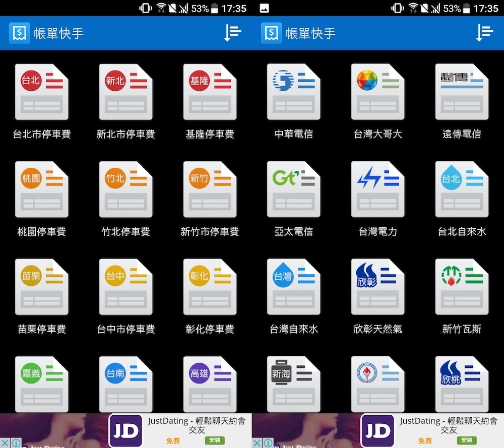Viewport: 504px width, 448px height.
Task: Choose the 亞太電信 Gt icon
Action: pyautogui.click(x=294, y=189)
